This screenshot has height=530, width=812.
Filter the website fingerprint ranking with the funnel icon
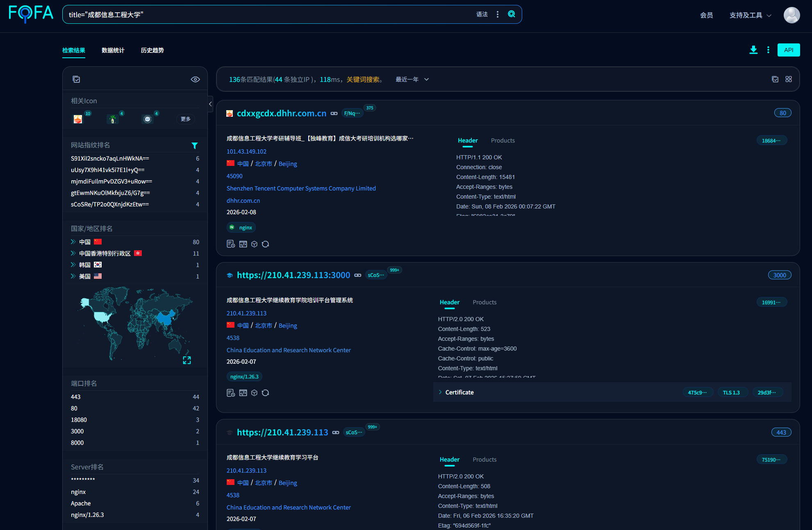click(x=195, y=145)
